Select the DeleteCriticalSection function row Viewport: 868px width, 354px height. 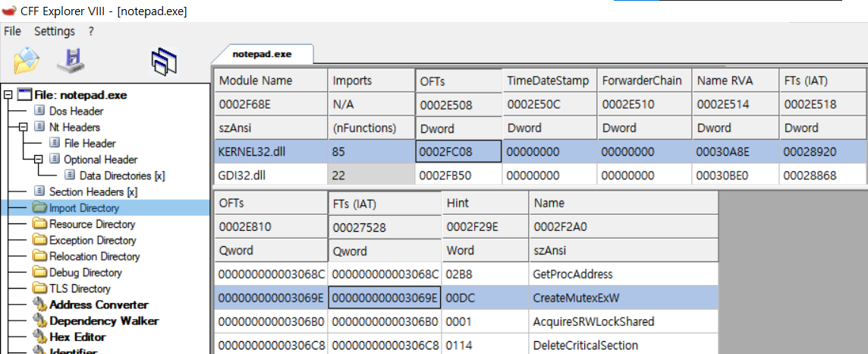point(466,345)
